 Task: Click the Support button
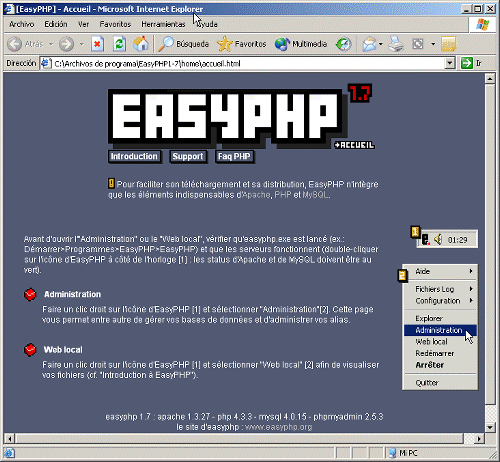(188, 156)
